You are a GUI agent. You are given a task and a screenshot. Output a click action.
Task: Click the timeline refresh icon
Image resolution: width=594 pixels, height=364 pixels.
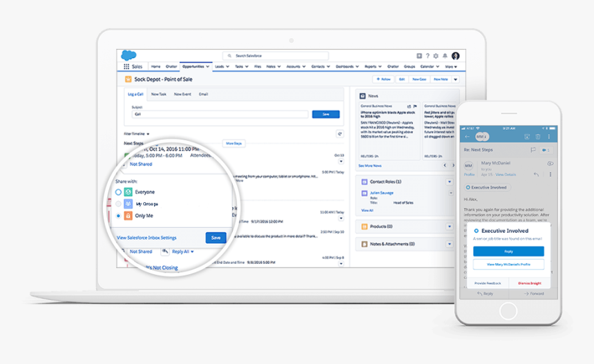point(340,134)
